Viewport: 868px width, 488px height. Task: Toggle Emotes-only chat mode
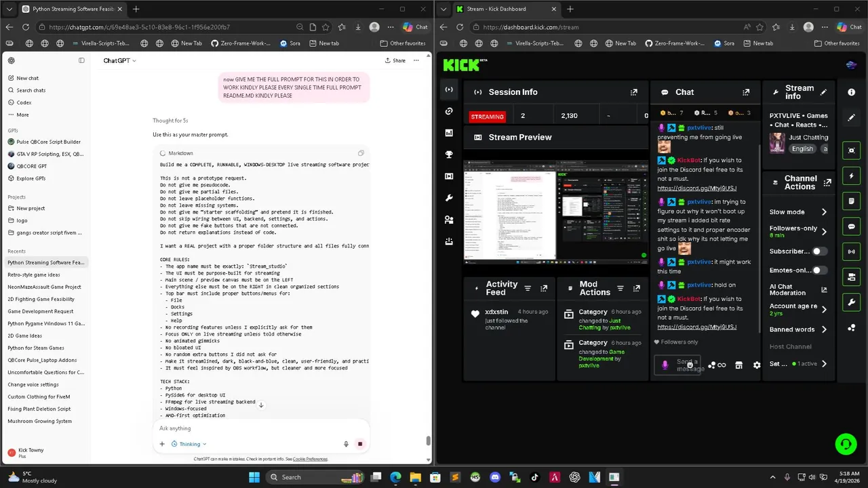point(820,270)
